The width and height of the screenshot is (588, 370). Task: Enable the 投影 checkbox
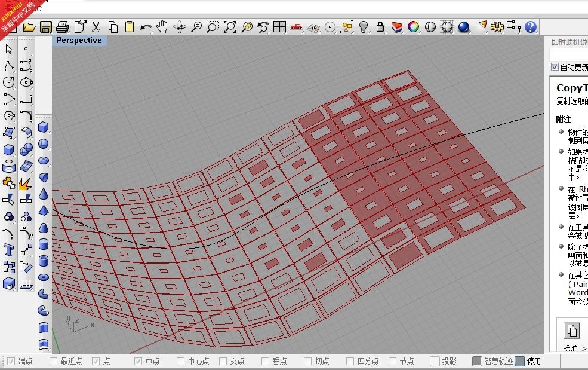(435, 362)
